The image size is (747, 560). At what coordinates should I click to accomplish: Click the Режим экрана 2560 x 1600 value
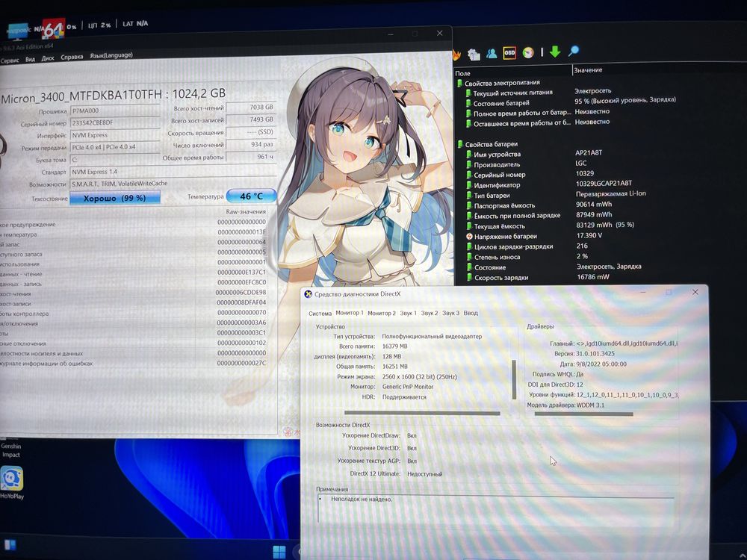(x=419, y=376)
